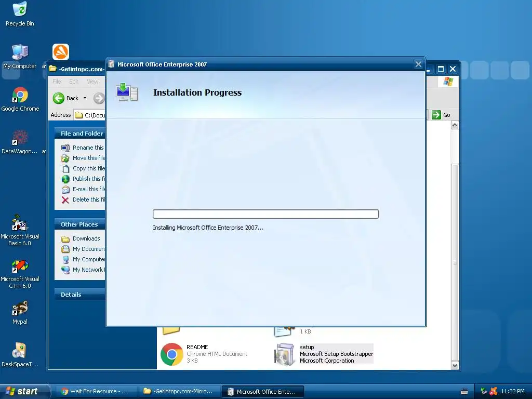Click the Explorer scrollbar up arrow
Screen dimensions: 532x399
455,125
